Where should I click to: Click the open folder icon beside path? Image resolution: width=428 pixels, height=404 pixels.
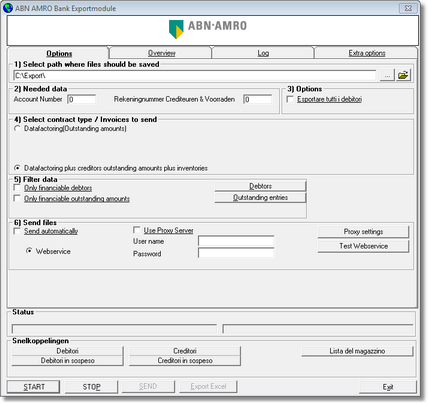tap(403, 75)
